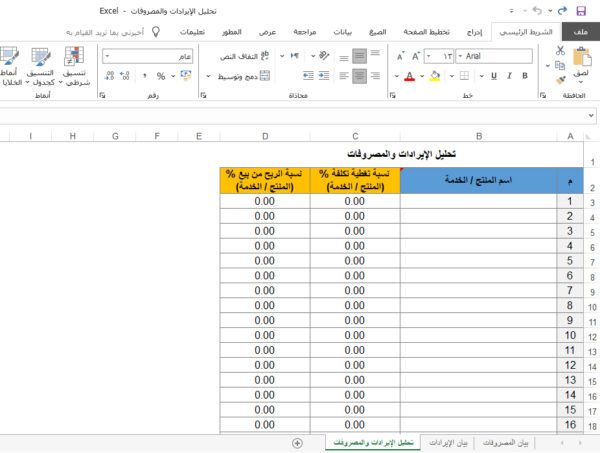Click the Copy icon in clipboard group
The height and width of the screenshot is (453, 600).
pos(560,65)
